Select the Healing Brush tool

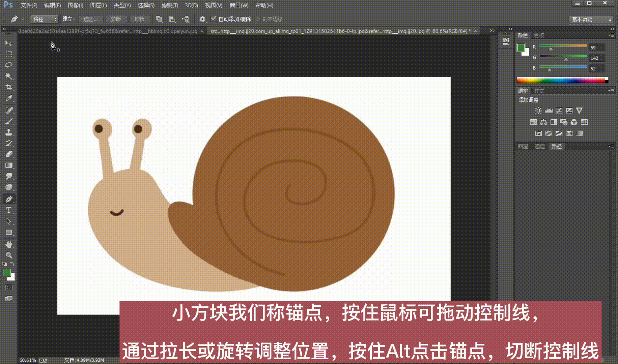[x=9, y=110]
